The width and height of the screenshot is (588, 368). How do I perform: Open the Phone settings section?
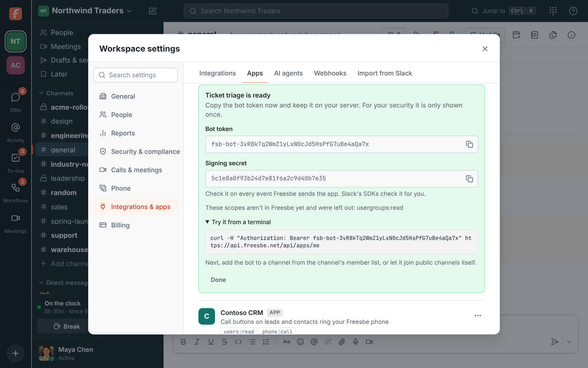click(136, 188)
